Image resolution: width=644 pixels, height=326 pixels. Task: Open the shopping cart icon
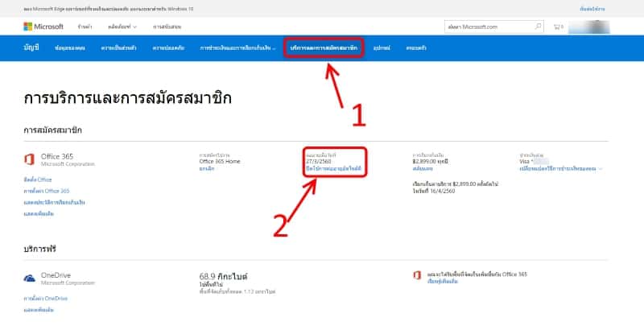(x=558, y=27)
